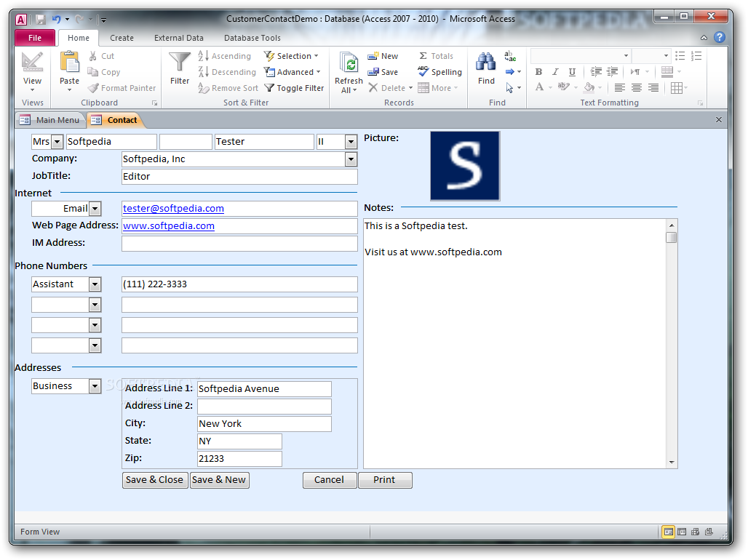The height and width of the screenshot is (560, 748).
Task: Save the current record via ribbon
Action: click(383, 72)
